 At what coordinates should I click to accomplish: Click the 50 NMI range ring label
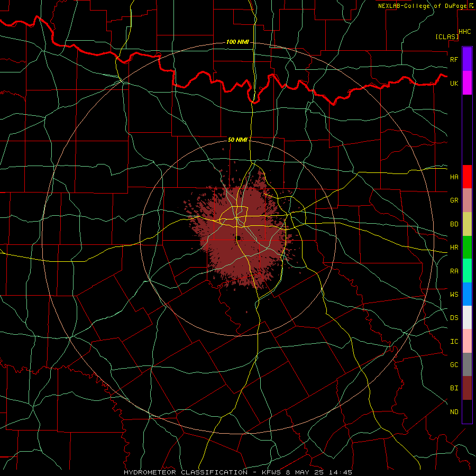237,140
